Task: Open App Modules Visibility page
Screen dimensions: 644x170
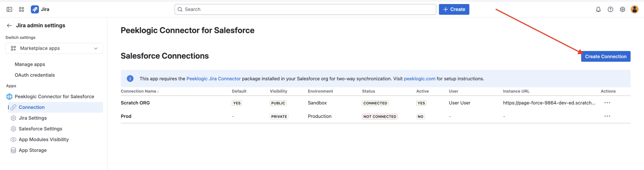Action: (44, 140)
